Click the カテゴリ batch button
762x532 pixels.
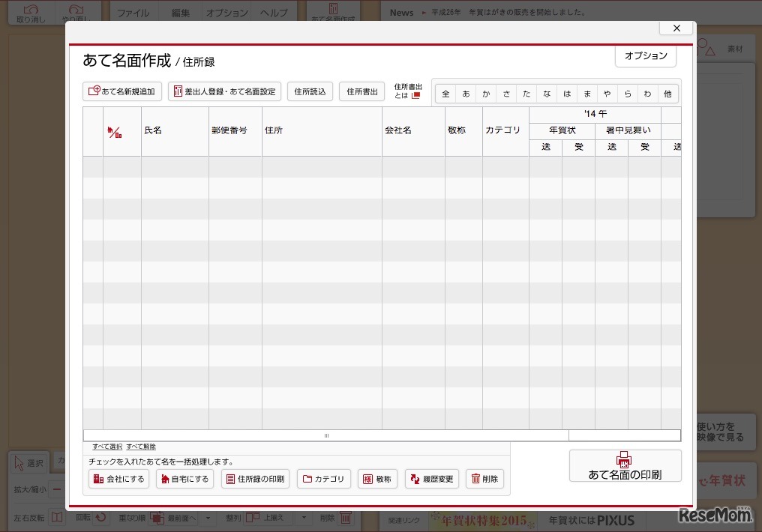[x=324, y=479]
